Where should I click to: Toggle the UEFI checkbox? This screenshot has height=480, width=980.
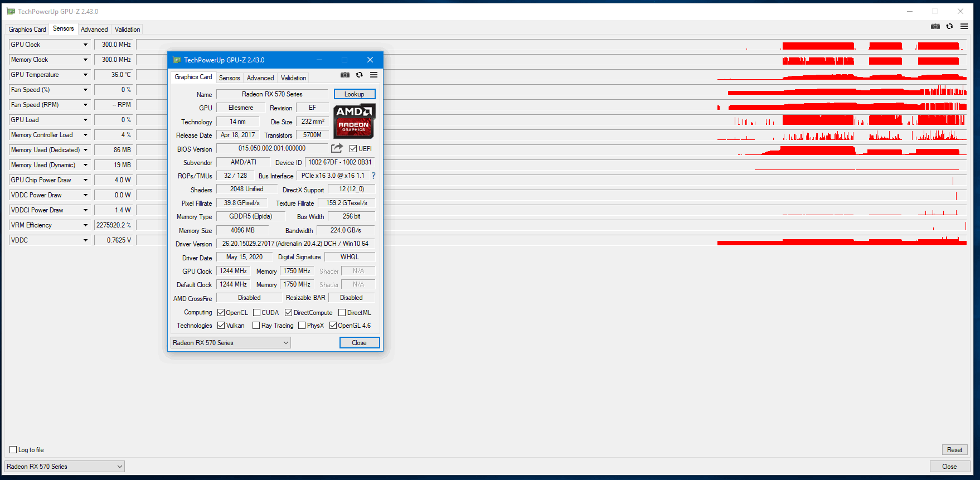353,149
